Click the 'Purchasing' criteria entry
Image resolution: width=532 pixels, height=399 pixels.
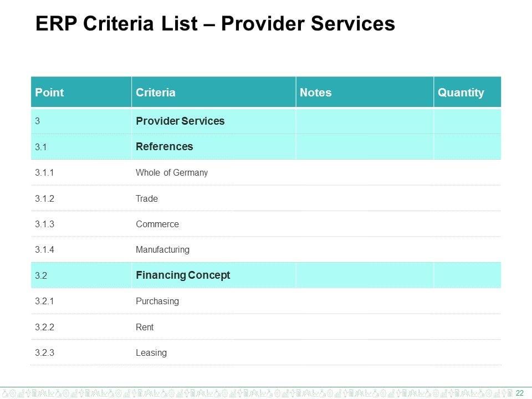(157, 301)
